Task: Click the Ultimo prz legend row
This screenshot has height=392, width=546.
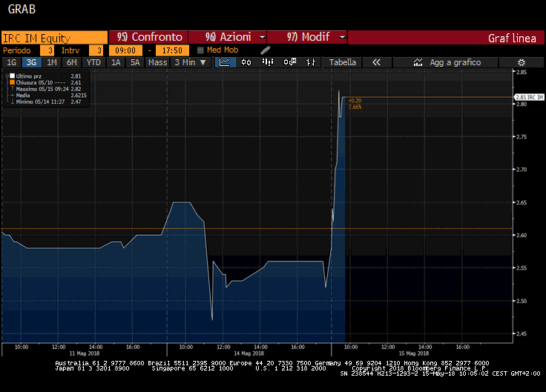Action: pyautogui.click(x=48, y=76)
